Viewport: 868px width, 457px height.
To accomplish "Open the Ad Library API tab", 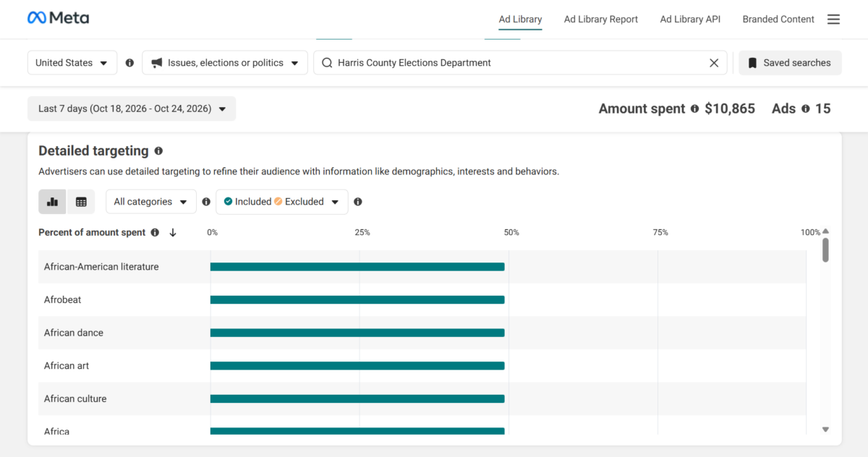I will coord(690,20).
